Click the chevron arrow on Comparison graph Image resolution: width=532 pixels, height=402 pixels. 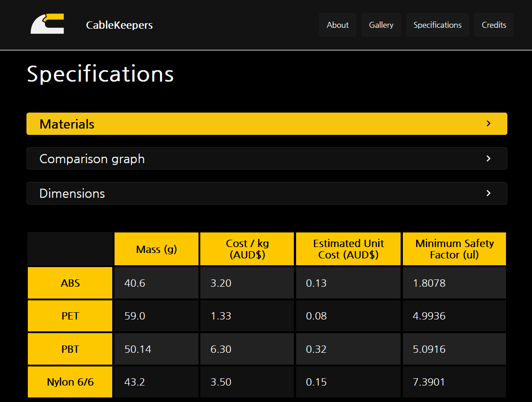(488, 159)
